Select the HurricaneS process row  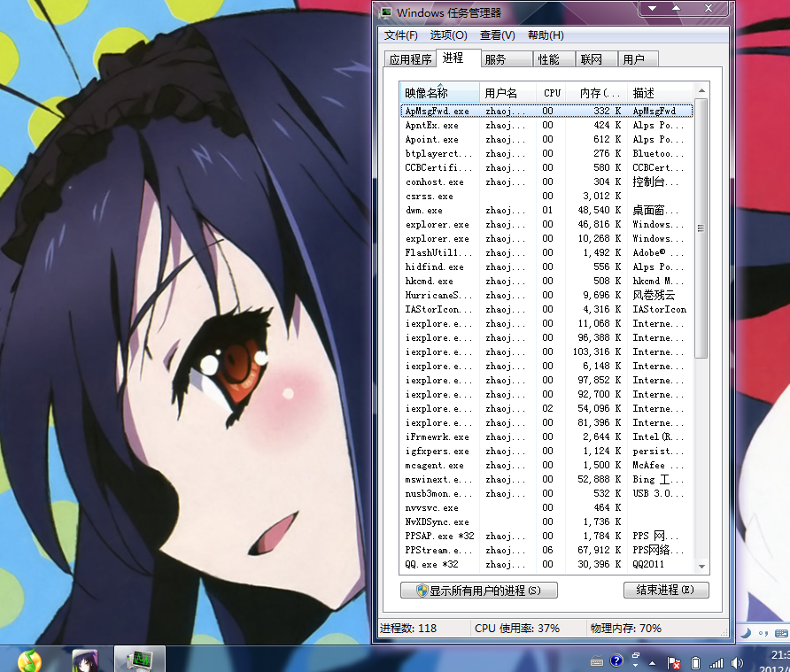(x=546, y=295)
